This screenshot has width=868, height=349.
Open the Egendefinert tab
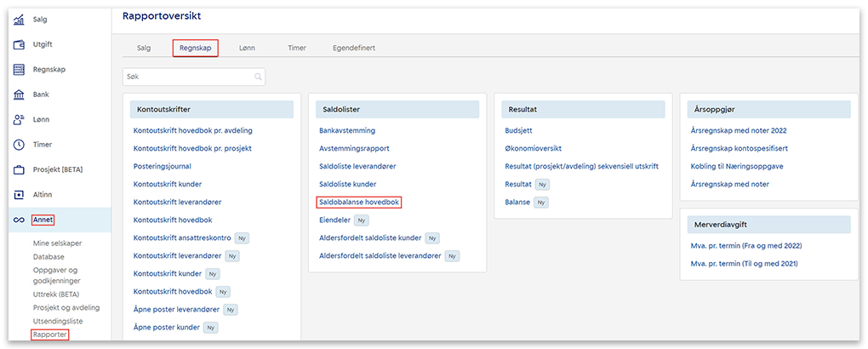pyautogui.click(x=353, y=49)
